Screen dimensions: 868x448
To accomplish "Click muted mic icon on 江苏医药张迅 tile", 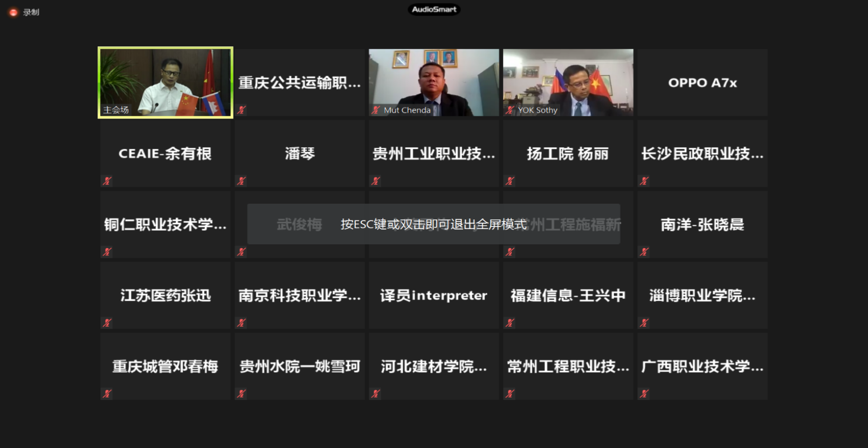I will pyautogui.click(x=107, y=323).
